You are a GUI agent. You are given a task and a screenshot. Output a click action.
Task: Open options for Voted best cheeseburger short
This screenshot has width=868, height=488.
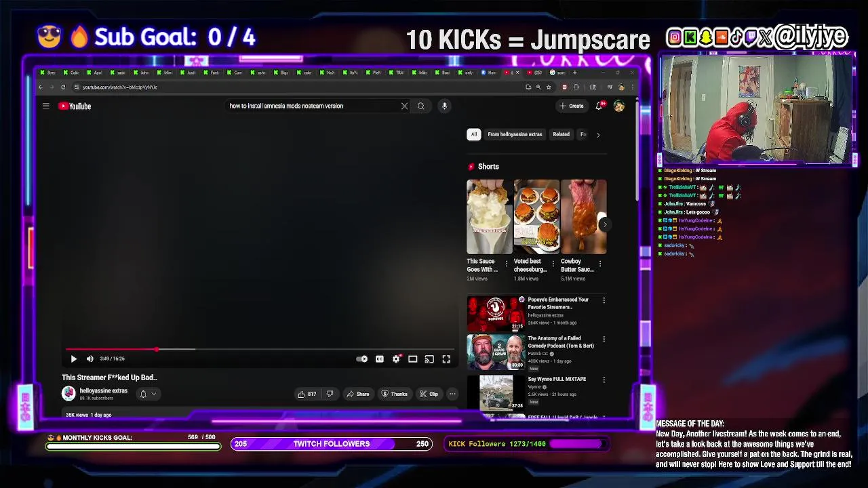coord(553,264)
